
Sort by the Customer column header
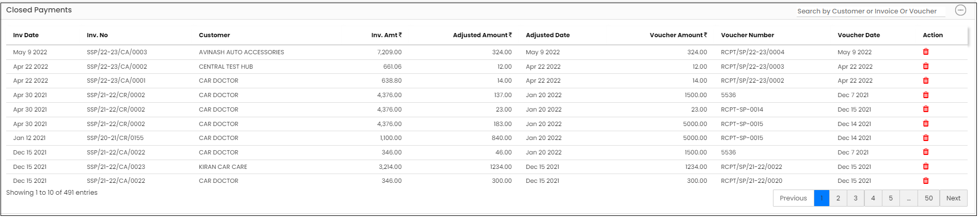(214, 35)
